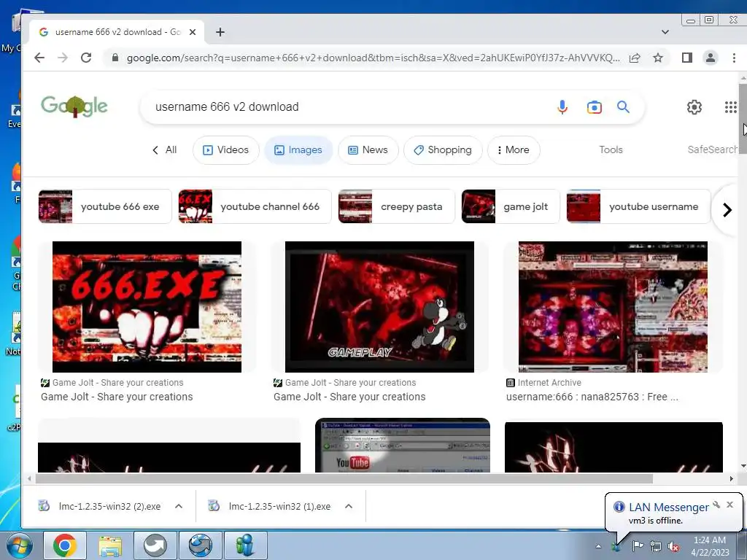Image resolution: width=747 pixels, height=560 pixels.
Task: Bookmark this page with the star
Action: coord(658,58)
